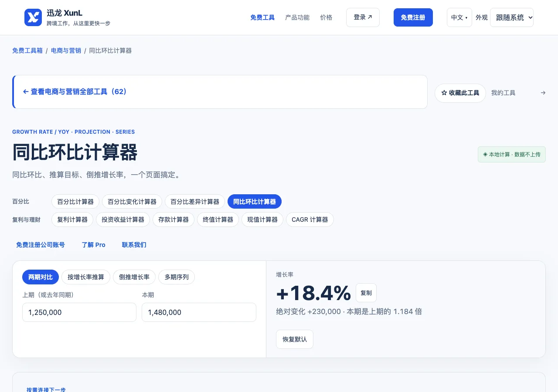558x392 pixels.
Task: Open 免费工具 in the top navigation
Action: 262,17
